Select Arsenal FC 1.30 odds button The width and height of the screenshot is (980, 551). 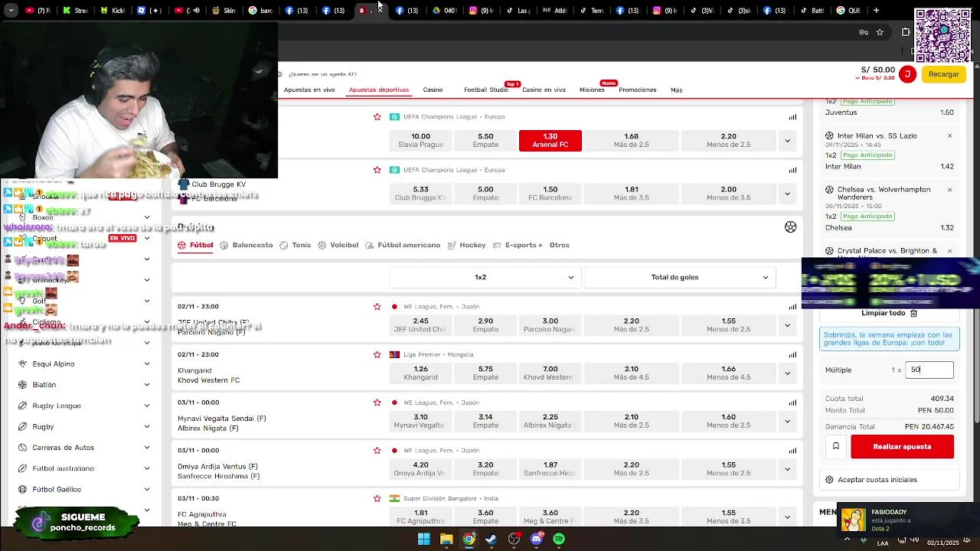coord(550,141)
